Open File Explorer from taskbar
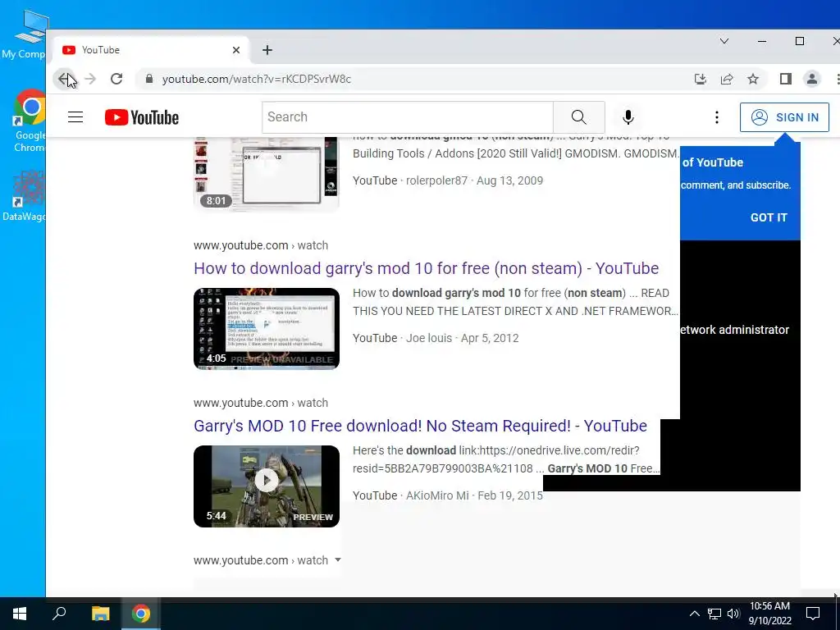This screenshot has width=840, height=630. point(100,614)
